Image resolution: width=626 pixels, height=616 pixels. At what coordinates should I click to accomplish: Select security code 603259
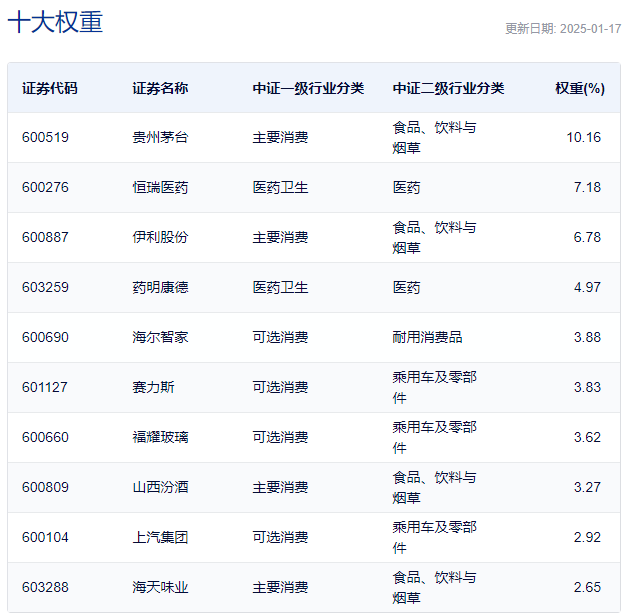click(x=45, y=287)
